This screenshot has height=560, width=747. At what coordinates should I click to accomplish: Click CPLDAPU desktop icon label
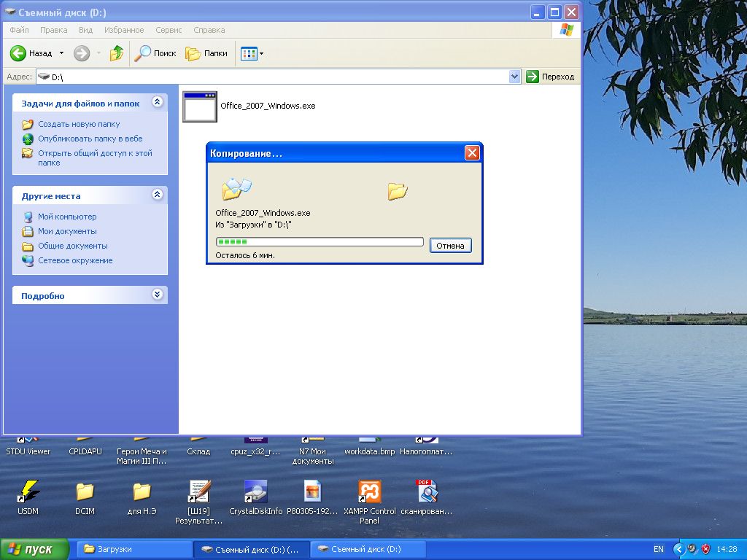[x=85, y=451]
